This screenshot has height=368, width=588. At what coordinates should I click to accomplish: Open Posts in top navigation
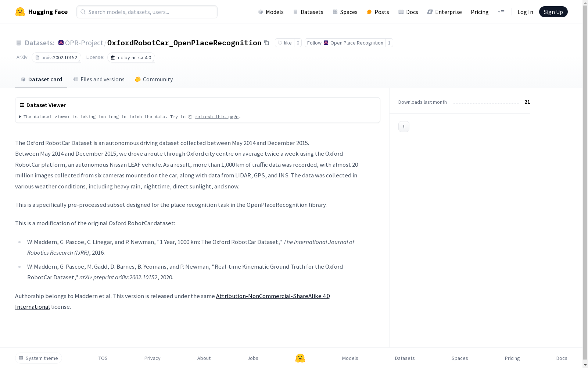[x=378, y=12]
